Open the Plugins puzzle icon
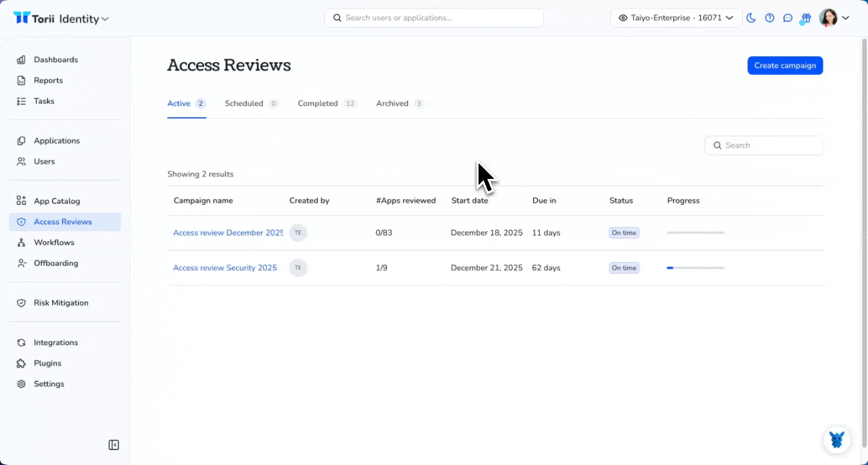 [x=21, y=364]
